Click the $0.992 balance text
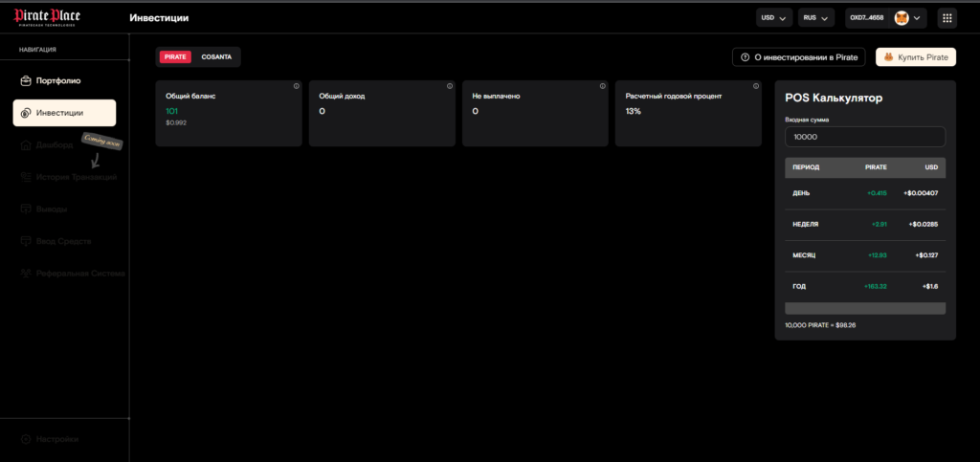The height and width of the screenshot is (462, 980). 176,123
